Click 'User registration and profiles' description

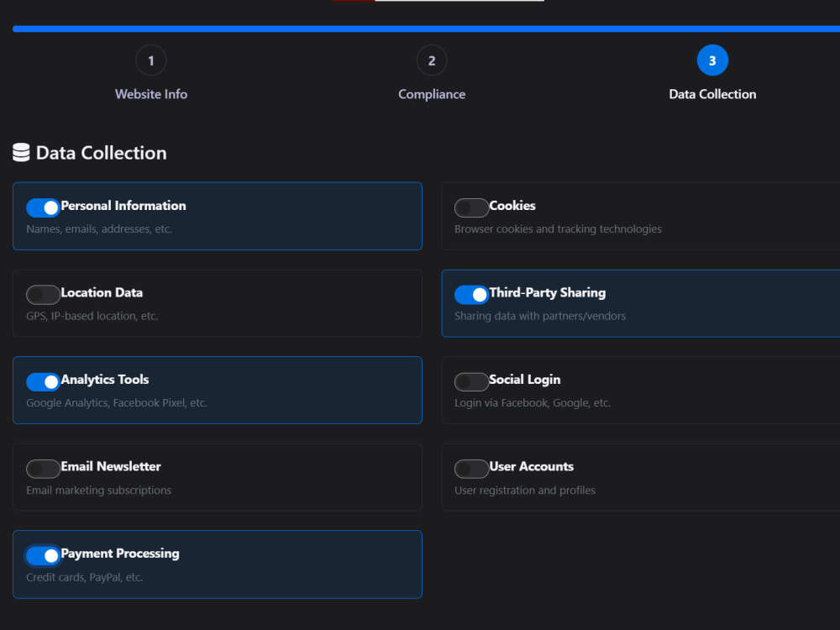click(x=525, y=491)
